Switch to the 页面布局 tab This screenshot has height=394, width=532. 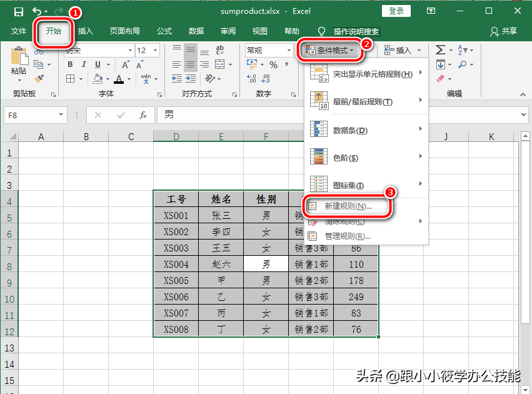[125, 31]
